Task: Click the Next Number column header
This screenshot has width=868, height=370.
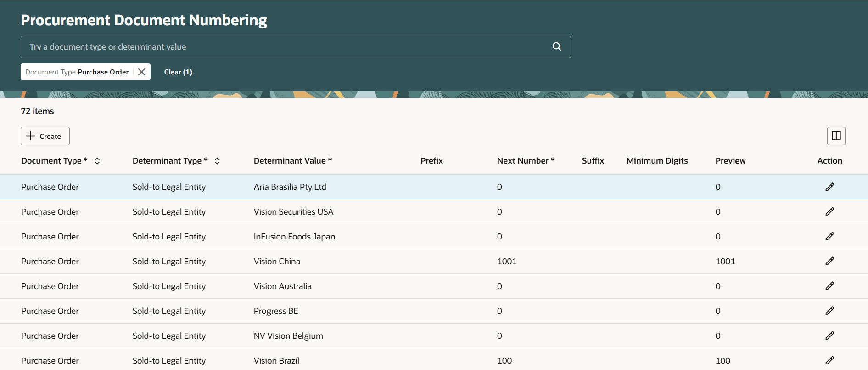Action: (526, 161)
